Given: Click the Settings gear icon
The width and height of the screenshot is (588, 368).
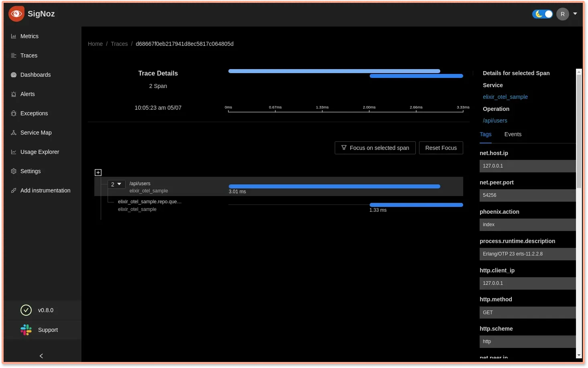Looking at the screenshot, I should (14, 171).
